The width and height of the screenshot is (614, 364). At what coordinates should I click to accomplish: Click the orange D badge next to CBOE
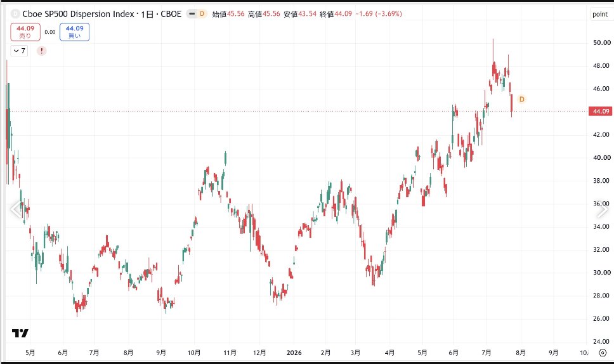[202, 14]
